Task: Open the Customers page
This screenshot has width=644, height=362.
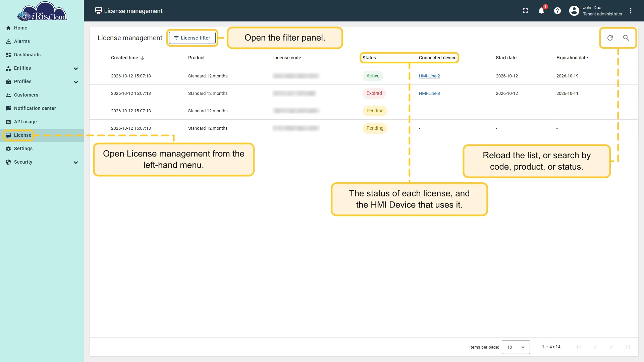Action: click(42, 95)
